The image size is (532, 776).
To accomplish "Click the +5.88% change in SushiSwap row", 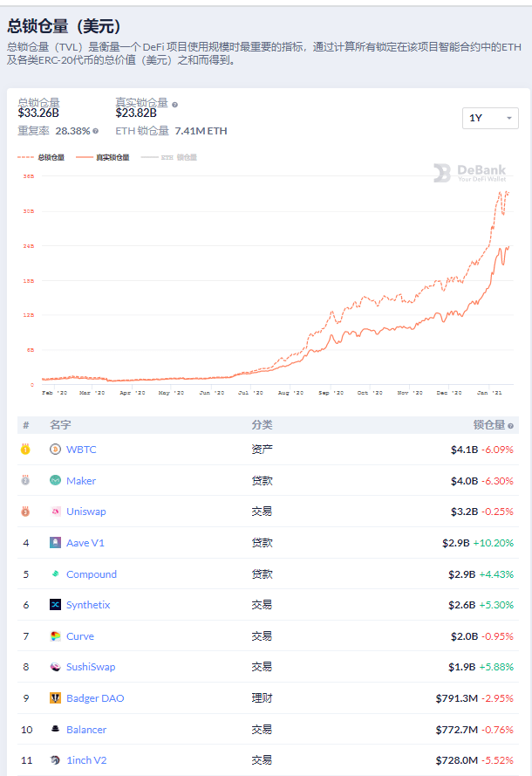I will point(496,667).
